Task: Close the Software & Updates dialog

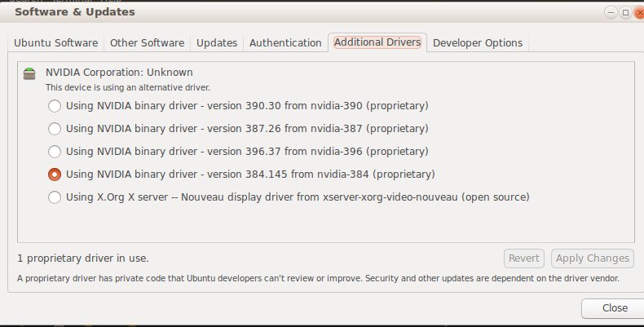Action: (x=614, y=308)
